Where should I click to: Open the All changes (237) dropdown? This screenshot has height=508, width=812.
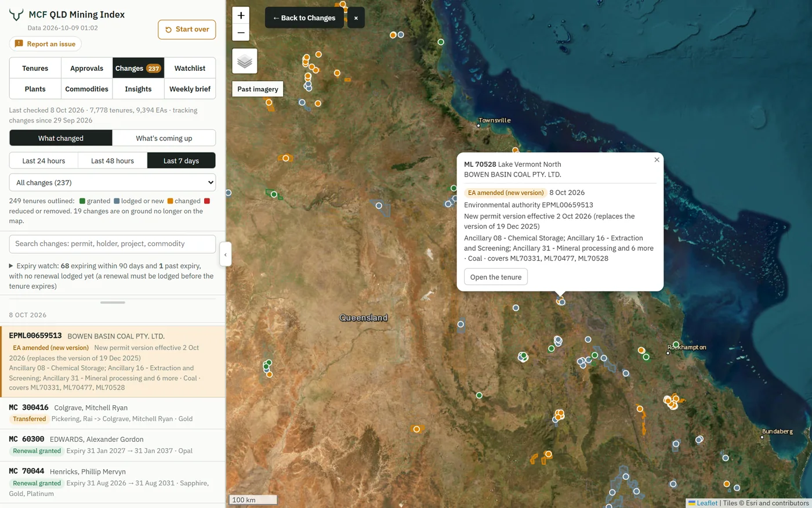(x=113, y=182)
